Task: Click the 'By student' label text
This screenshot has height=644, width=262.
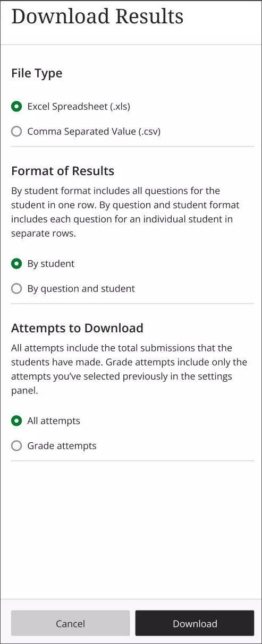Action: pos(51,263)
